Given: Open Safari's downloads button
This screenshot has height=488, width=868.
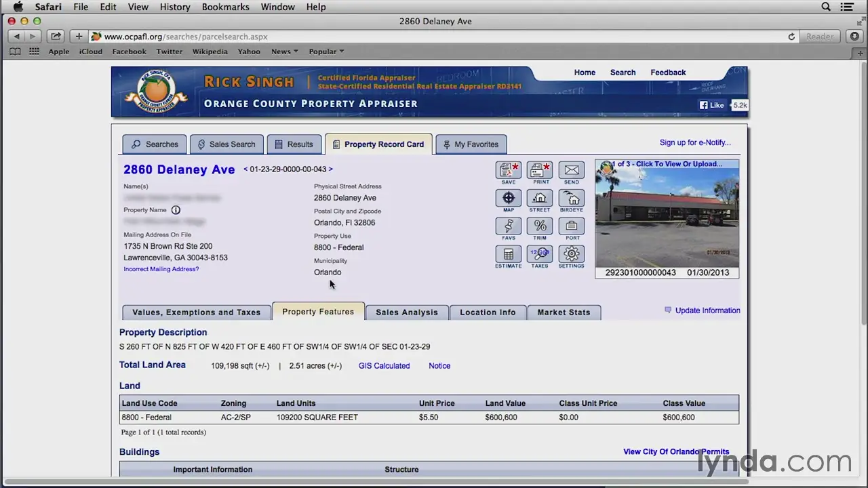Looking at the screenshot, I should click(x=854, y=37).
